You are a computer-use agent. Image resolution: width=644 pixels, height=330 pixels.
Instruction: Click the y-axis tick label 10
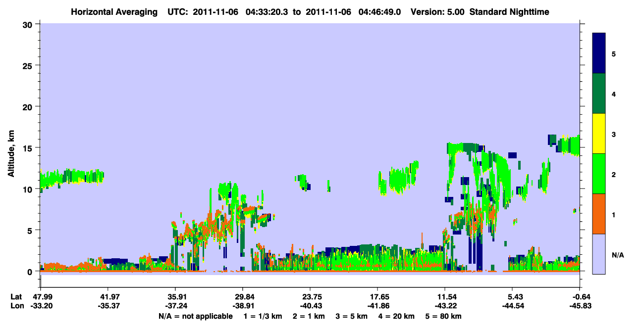click(29, 189)
